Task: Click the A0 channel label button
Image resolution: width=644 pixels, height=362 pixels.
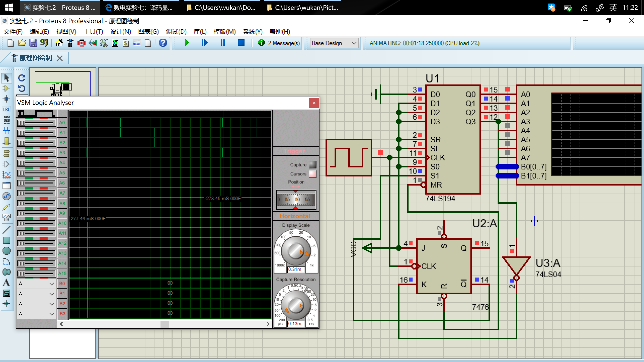Action: [62, 123]
